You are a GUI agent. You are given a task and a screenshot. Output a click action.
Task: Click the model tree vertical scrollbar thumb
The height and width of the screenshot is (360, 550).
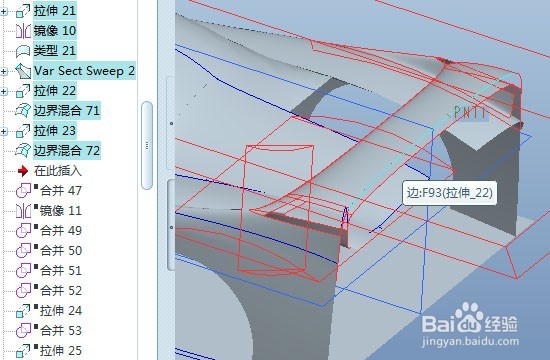click(x=147, y=145)
